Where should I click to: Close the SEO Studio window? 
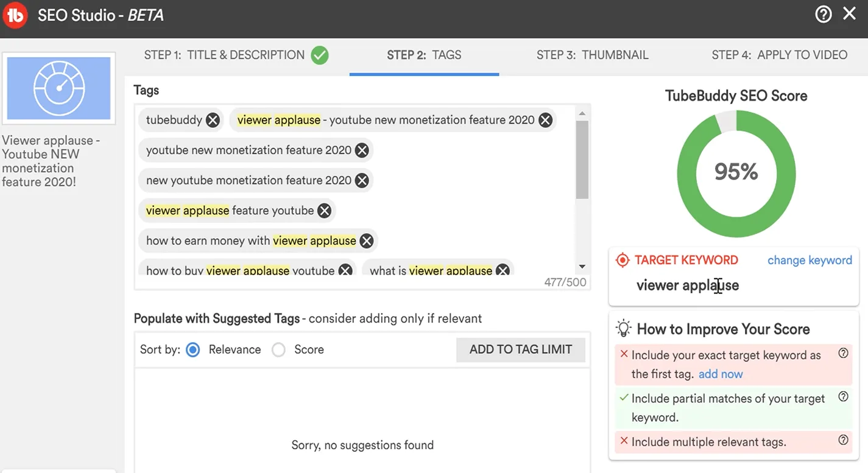[849, 13]
